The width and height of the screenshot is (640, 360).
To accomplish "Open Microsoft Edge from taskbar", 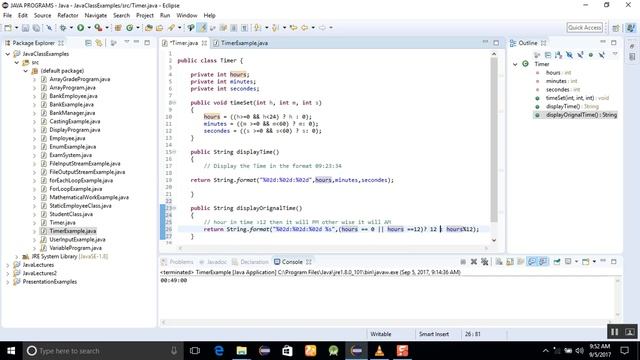I will (219, 351).
